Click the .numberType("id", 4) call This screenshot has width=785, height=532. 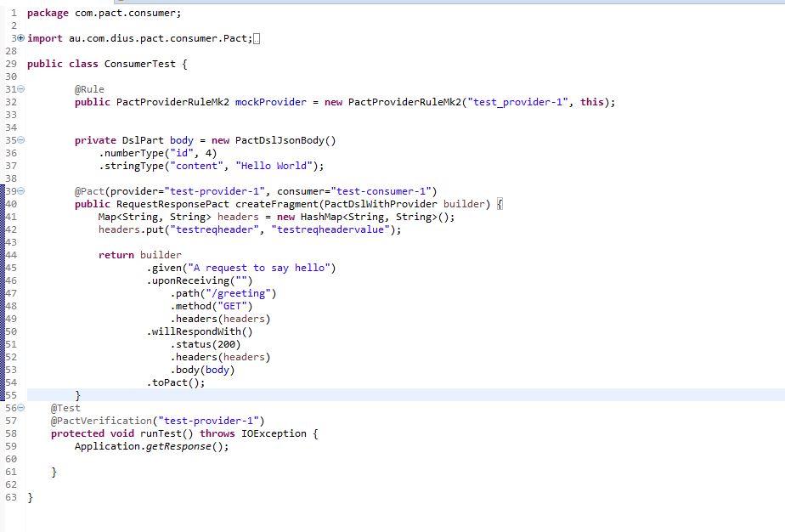point(158,153)
